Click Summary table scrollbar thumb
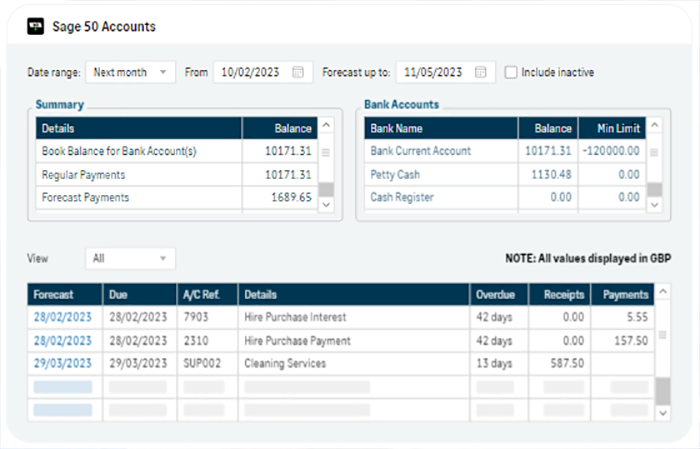Viewport: 700px width, 449px height. pos(326,189)
